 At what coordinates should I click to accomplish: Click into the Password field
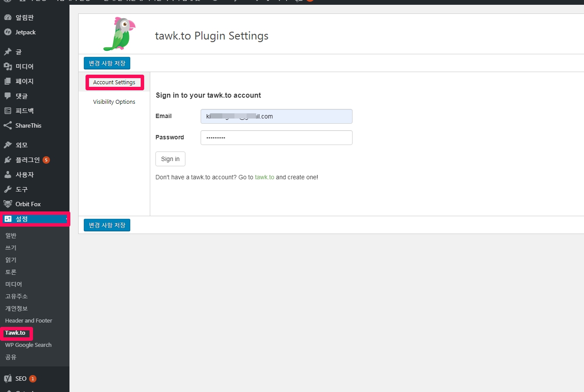pos(276,138)
